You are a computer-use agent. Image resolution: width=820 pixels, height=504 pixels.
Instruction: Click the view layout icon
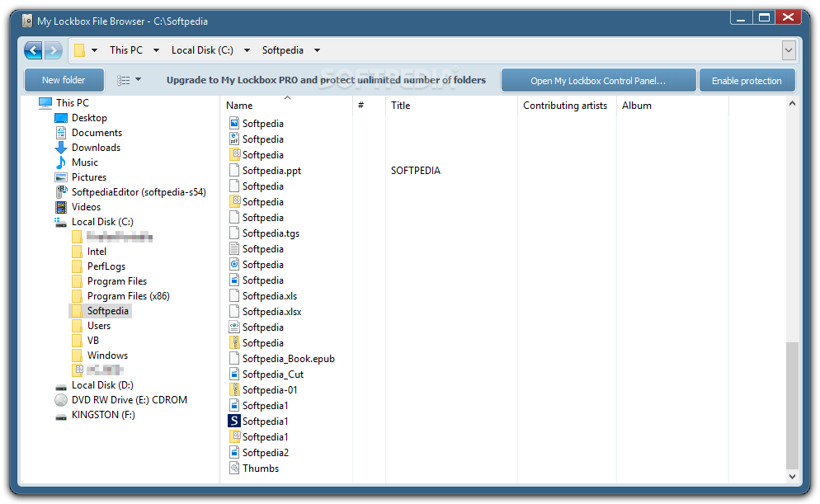coord(124,80)
